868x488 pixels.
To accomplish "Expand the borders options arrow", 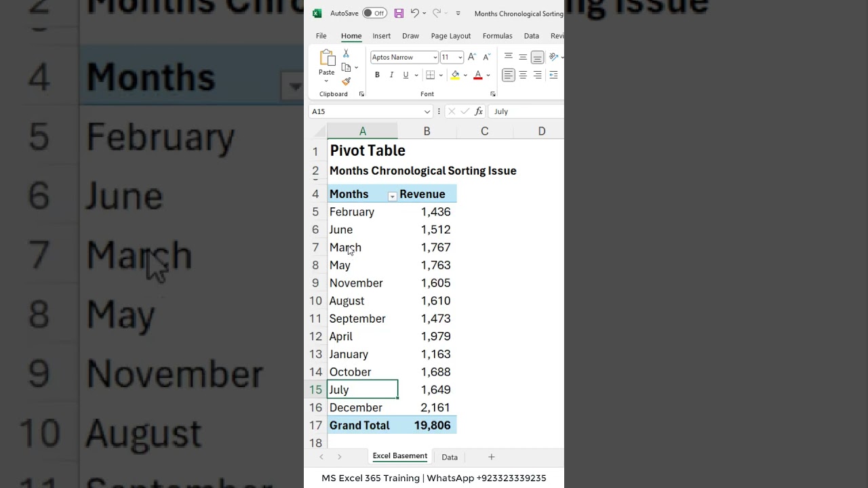I will [x=441, y=75].
